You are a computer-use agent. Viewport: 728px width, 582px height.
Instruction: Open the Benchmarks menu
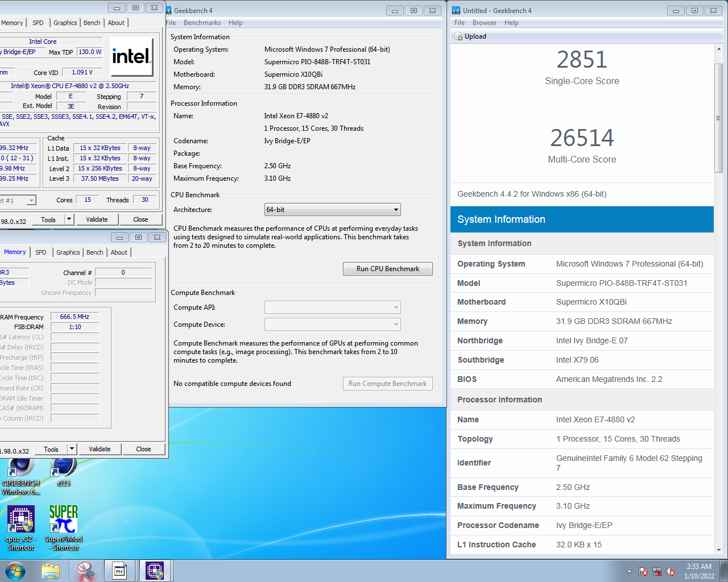[x=202, y=23]
